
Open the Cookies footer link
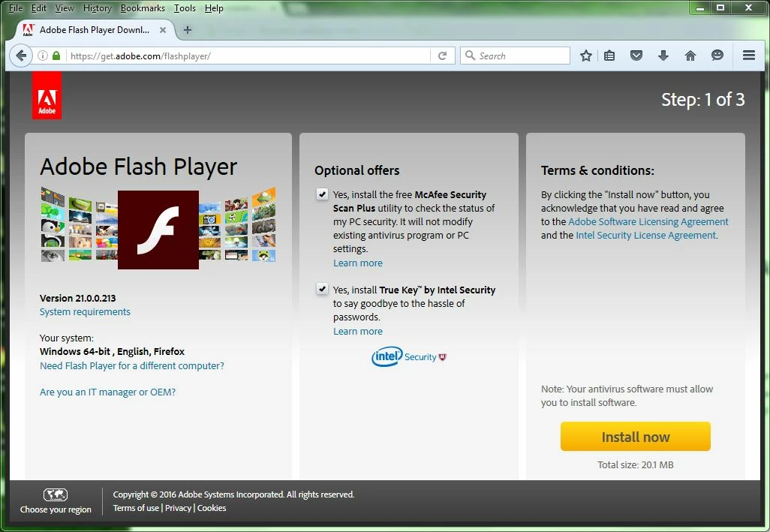pyautogui.click(x=212, y=508)
